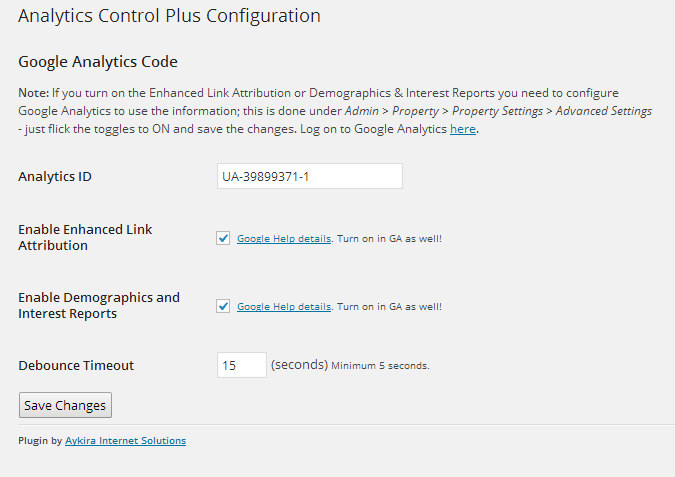Click the Analytics ID text field
Image resolution: width=675 pixels, height=477 pixels.
point(310,176)
